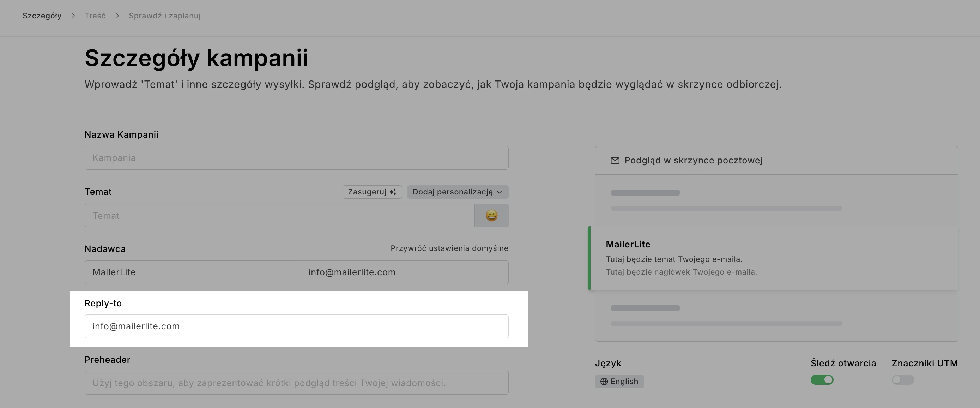Click the sparkle icon on Zasugeruj

click(393, 192)
